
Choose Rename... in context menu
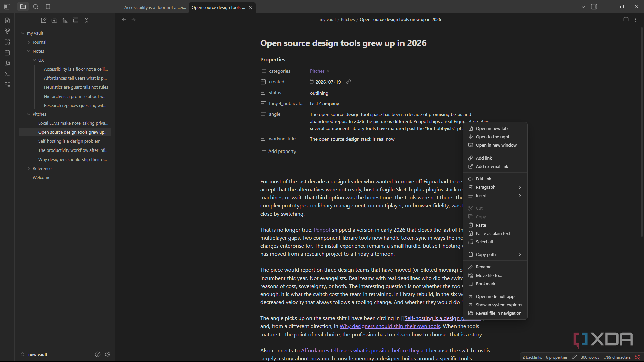(495, 267)
